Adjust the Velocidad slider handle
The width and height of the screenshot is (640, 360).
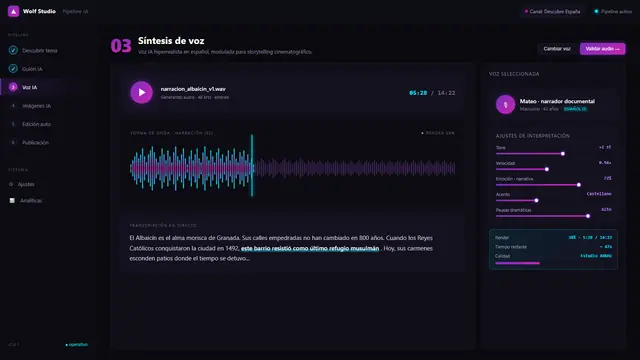(547, 169)
